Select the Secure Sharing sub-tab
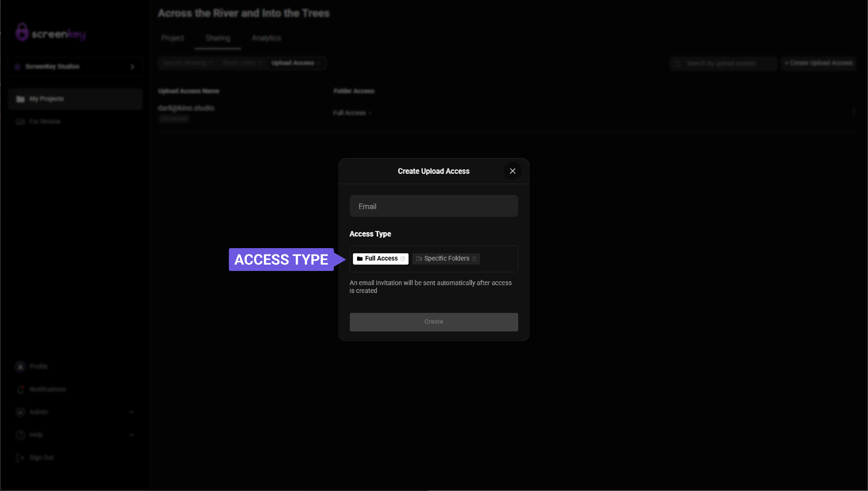This screenshot has width=868, height=491. pos(187,63)
